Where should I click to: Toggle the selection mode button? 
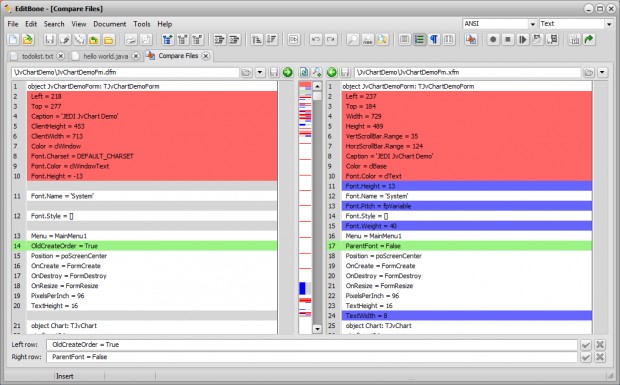(x=405, y=40)
